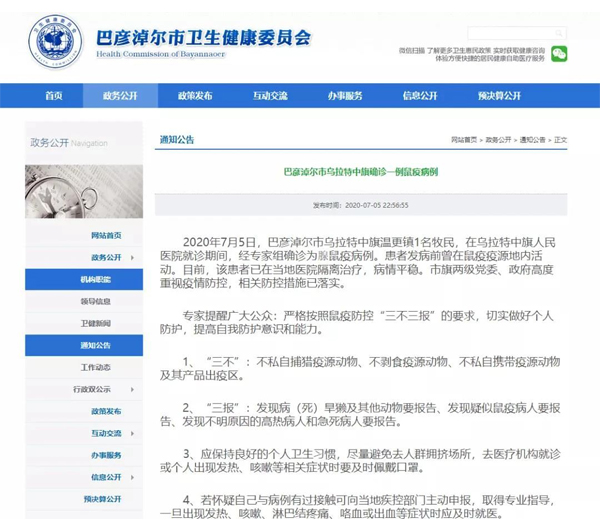Click 工作动态 in the left sidebar
The image size is (600, 530).
(97, 367)
